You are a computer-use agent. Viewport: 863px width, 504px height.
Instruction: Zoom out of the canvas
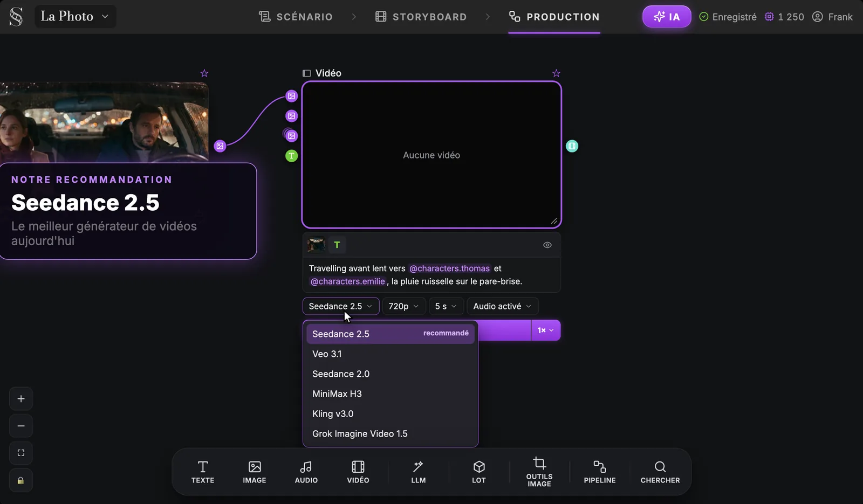pyautogui.click(x=21, y=426)
